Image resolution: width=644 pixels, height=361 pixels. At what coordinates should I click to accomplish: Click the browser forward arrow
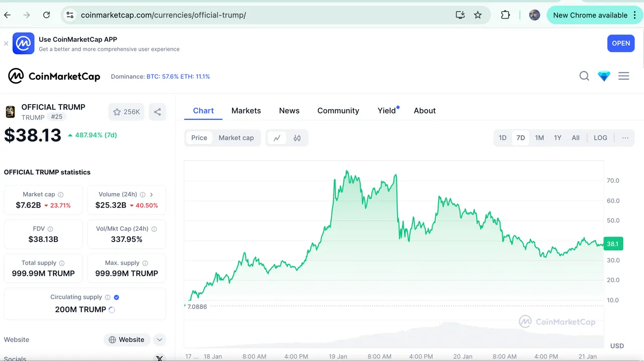(27, 15)
